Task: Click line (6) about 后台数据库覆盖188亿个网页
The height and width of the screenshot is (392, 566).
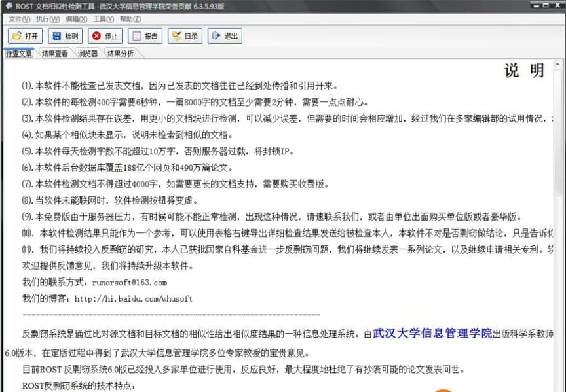Action: [128, 168]
